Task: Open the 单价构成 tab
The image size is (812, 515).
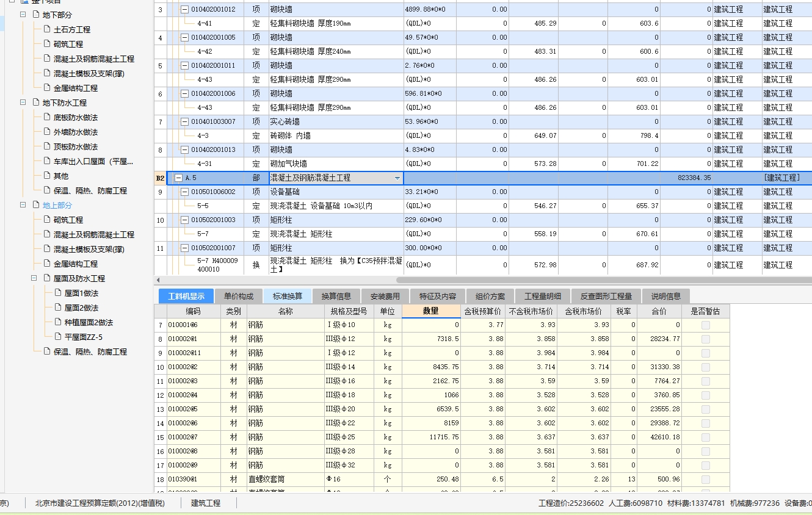Action: (238, 297)
